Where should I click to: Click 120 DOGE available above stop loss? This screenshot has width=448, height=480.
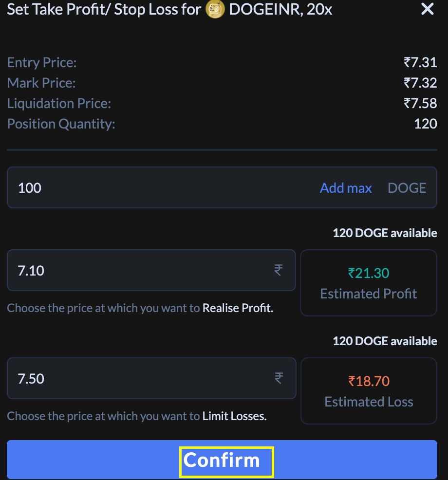pyautogui.click(x=385, y=341)
